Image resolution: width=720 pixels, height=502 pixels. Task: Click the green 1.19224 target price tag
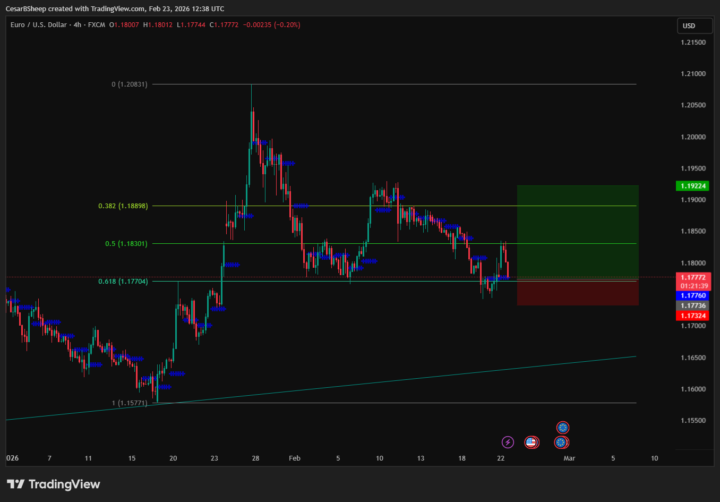click(x=693, y=186)
